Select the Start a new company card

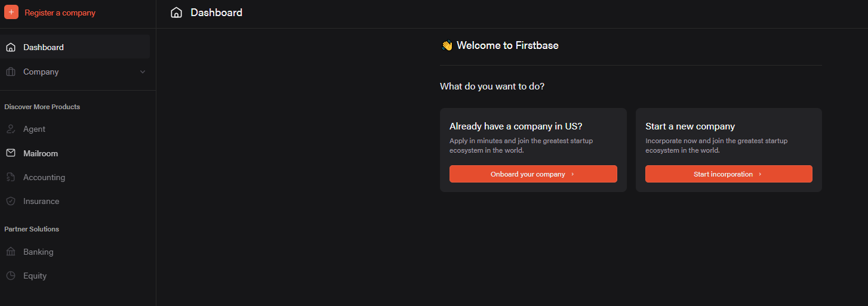729,150
